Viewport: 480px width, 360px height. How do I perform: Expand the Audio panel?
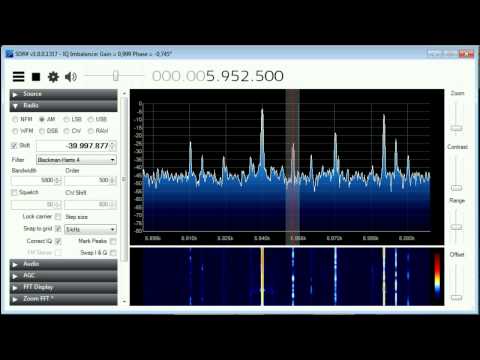[x=63, y=264]
